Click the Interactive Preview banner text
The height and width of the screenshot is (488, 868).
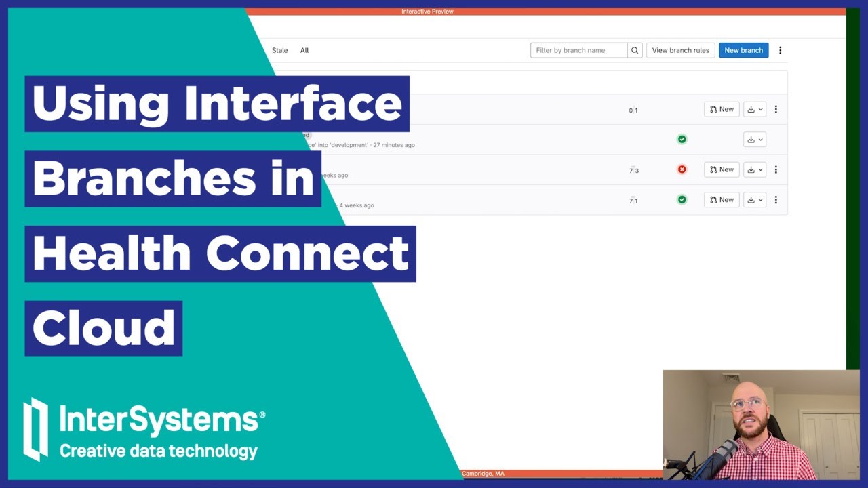(427, 12)
